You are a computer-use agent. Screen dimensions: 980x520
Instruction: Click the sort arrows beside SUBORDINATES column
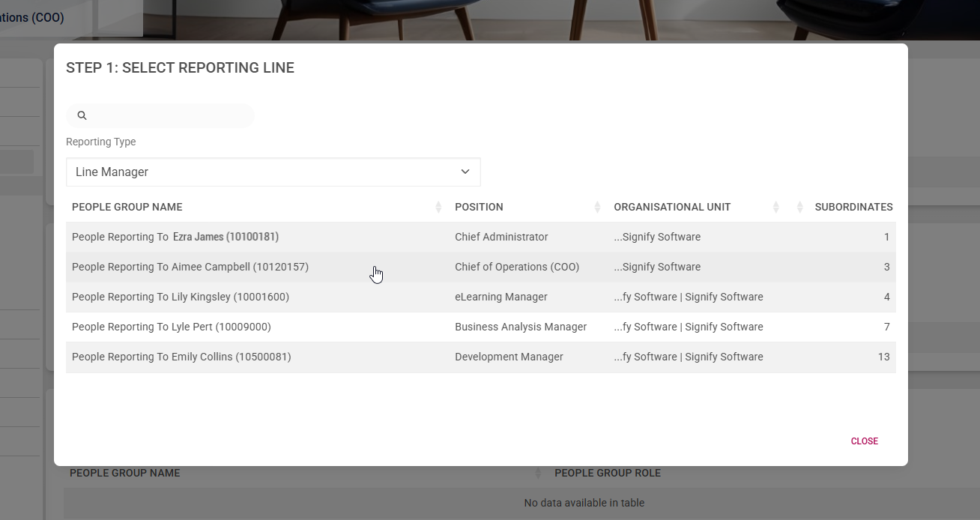799,207
